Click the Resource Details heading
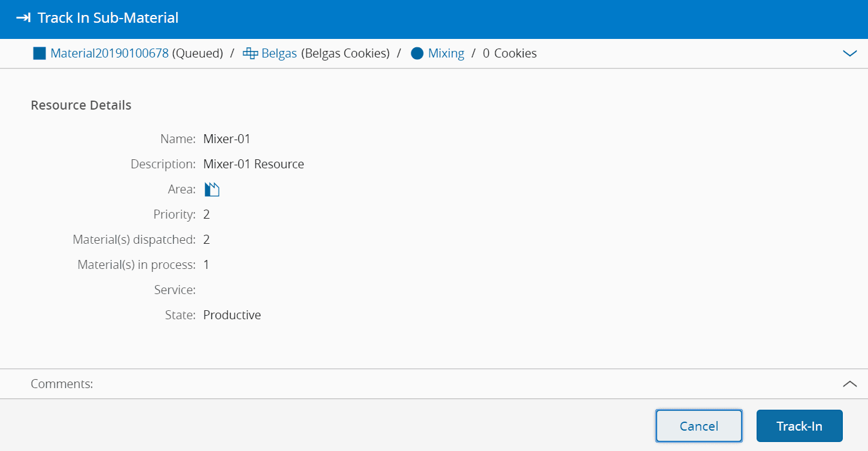Screen dimensions: 868x451 81,105
